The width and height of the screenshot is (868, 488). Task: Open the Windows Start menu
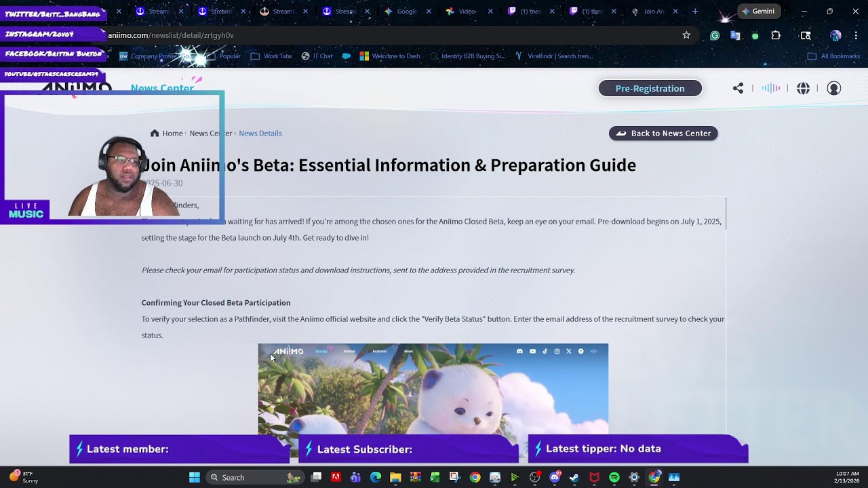[195, 477]
